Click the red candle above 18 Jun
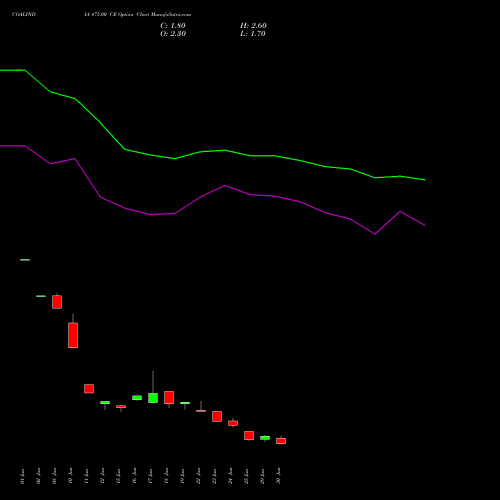This screenshot has width=500, height=500. [x=169, y=398]
